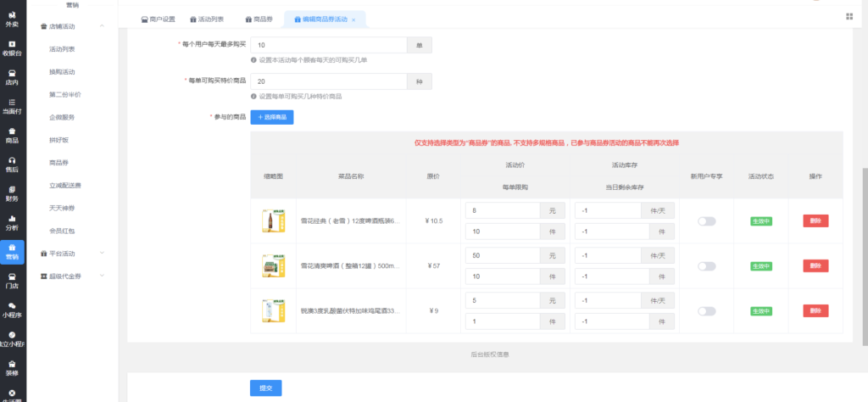Screen dimensions: 868x402
Task: Open the 收银台 cashier section
Action: pyautogui.click(x=12, y=47)
